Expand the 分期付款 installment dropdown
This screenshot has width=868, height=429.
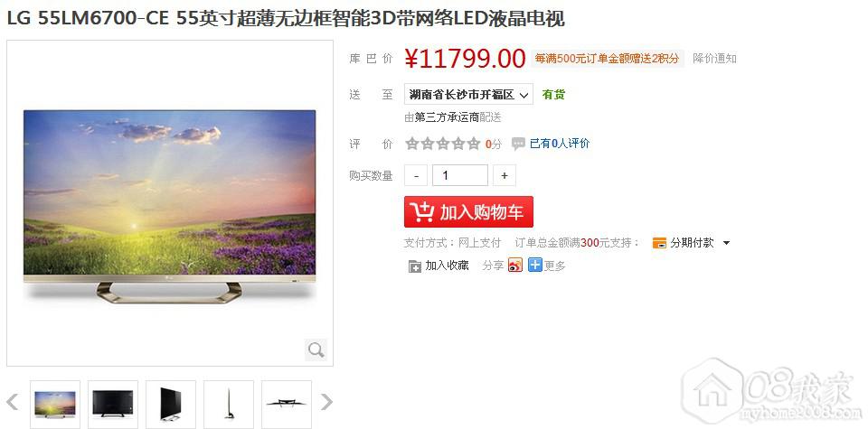692,243
